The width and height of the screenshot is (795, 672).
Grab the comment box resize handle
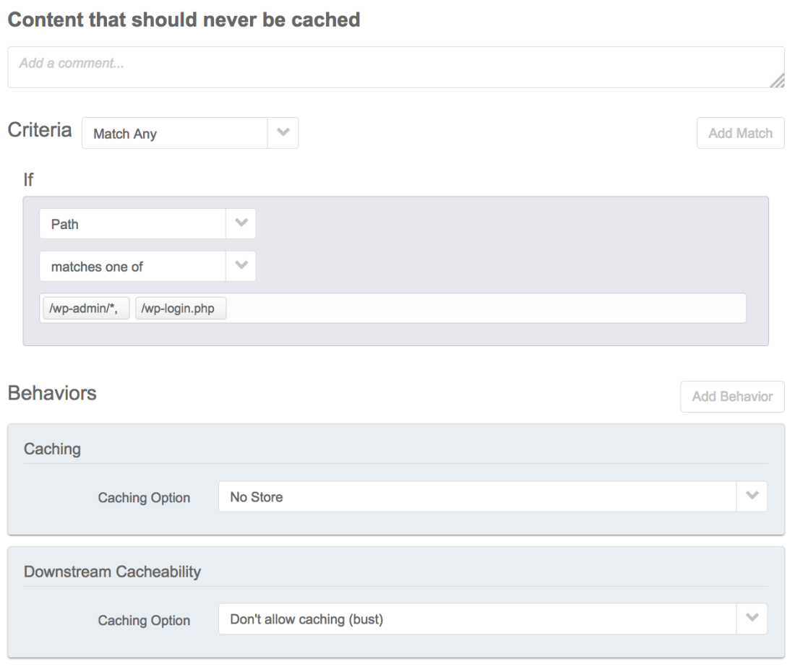coord(777,81)
